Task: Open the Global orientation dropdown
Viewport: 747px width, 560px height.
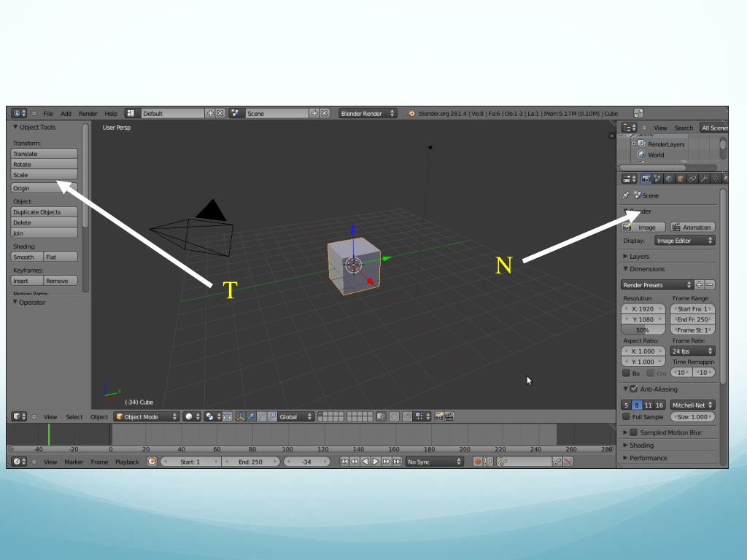Action: pos(295,416)
